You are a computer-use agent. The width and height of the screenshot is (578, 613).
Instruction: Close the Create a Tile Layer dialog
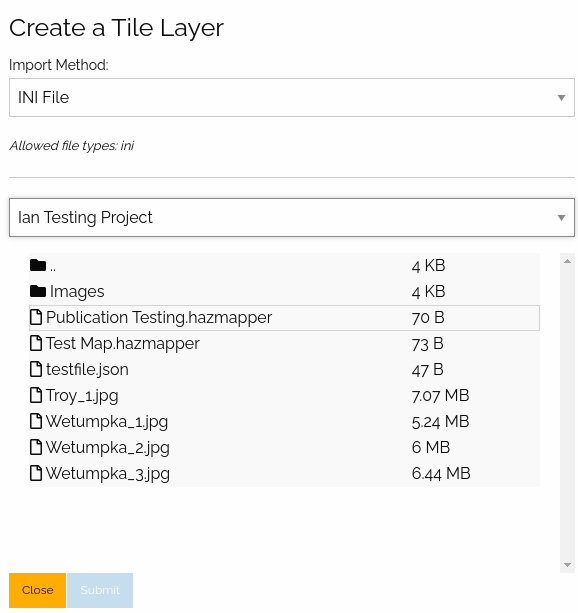38,590
